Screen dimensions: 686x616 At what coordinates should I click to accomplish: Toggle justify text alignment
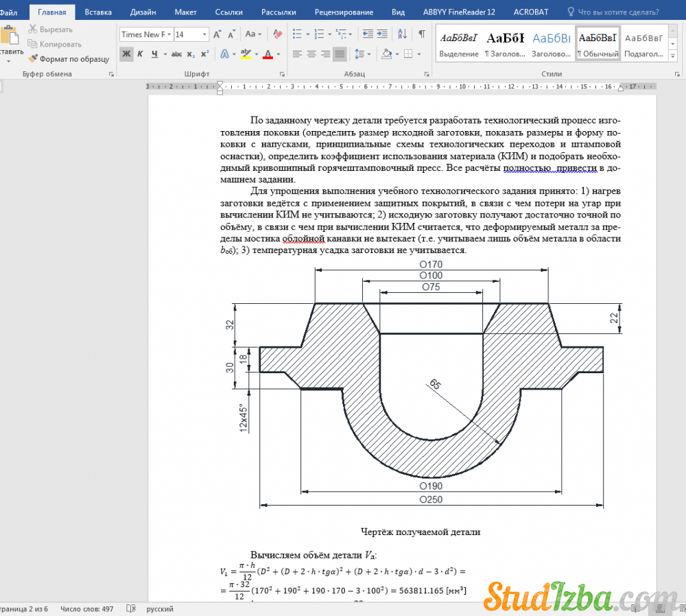tap(340, 54)
